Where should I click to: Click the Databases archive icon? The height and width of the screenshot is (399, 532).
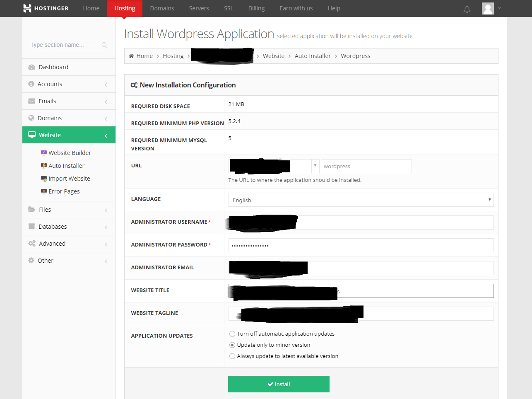point(31,226)
